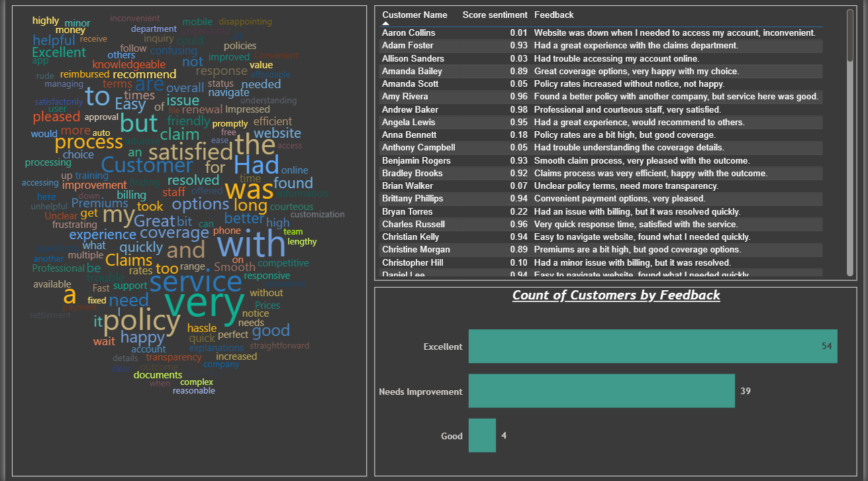868x481 pixels.
Task: Click the Count of Customers by Feedback title
Action: 616,295
